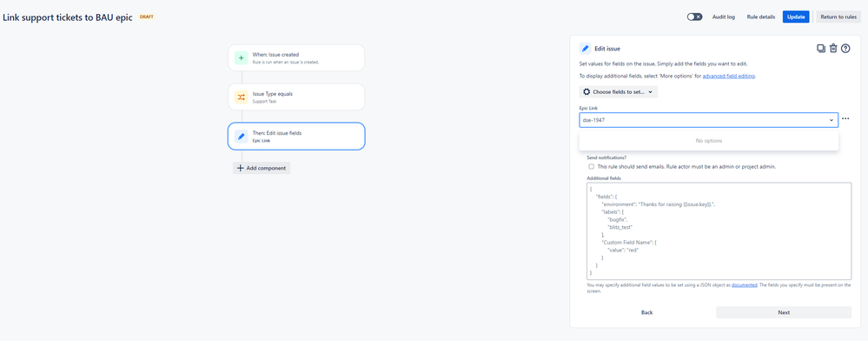Click the blue Update button
This screenshot has height=341, width=868.
click(796, 17)
